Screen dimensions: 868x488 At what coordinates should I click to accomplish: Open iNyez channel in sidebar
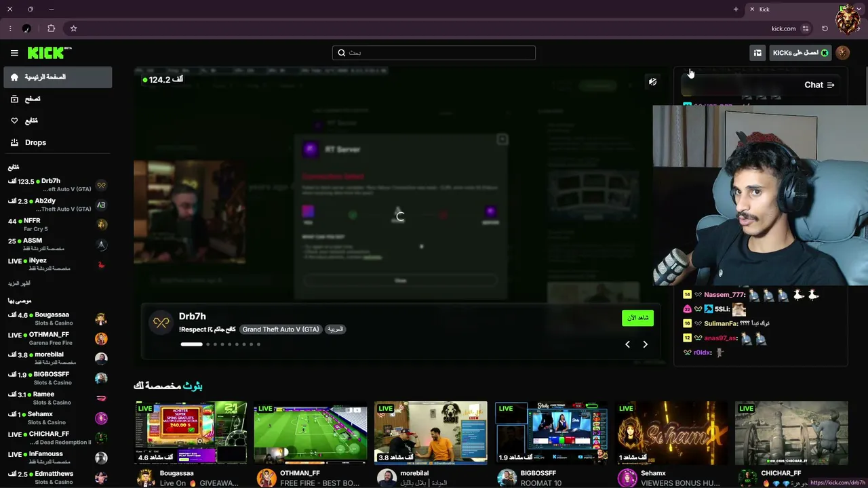[58, 264]
